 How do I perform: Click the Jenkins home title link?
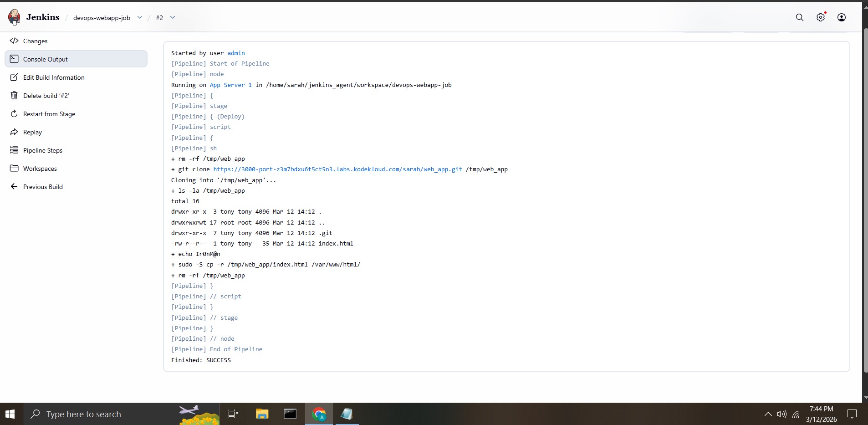click(43, 17)
